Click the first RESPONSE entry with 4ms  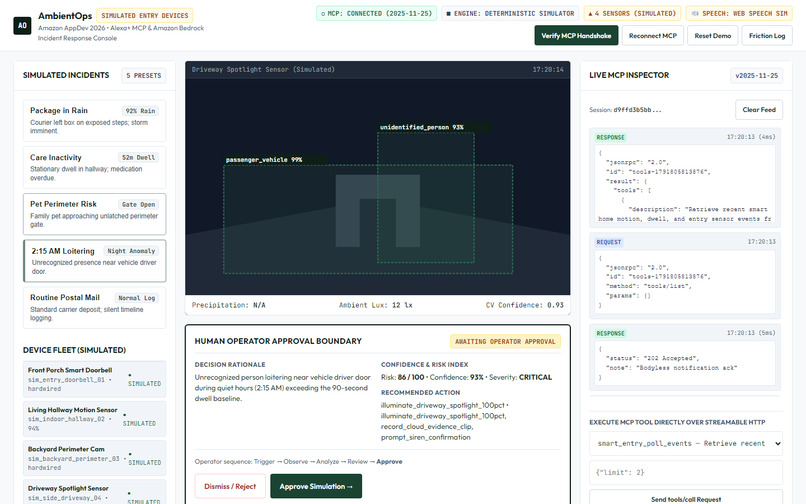pyautogui.click(x=685, y=177)
